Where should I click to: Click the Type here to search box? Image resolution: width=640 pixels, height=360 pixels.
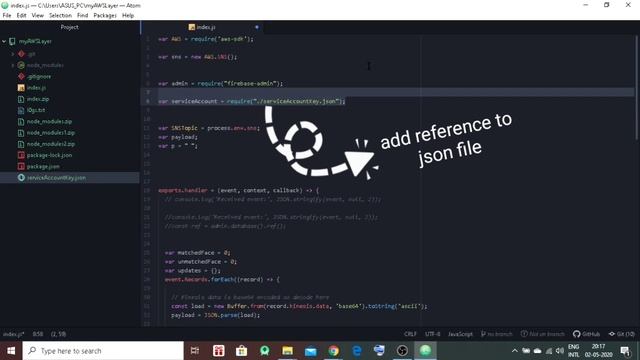(x=103, y=351)
